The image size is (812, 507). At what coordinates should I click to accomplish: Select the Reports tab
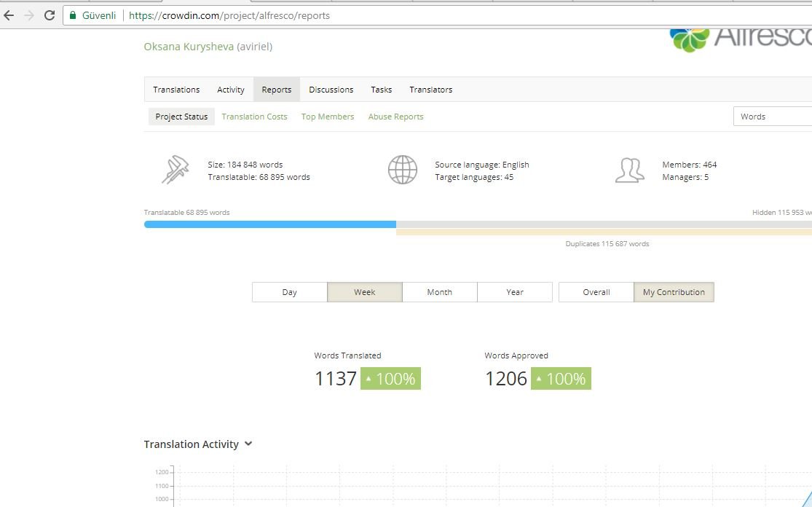pos(277,90)
